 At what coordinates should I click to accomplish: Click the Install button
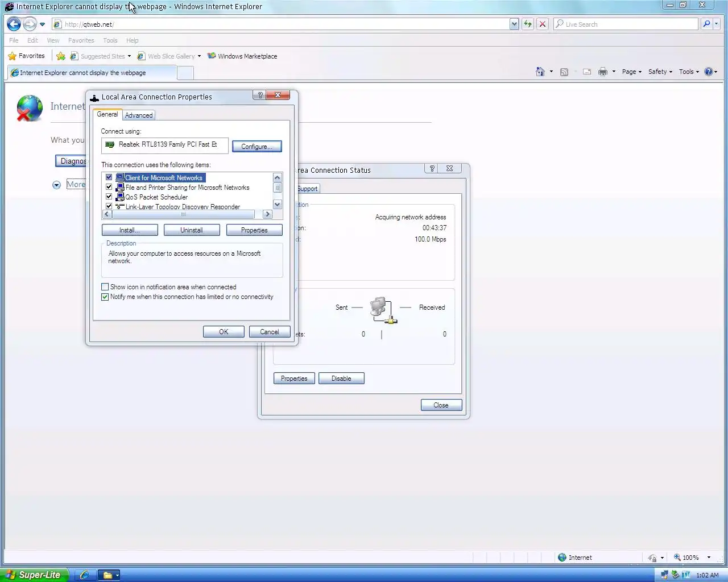point(130,230)
